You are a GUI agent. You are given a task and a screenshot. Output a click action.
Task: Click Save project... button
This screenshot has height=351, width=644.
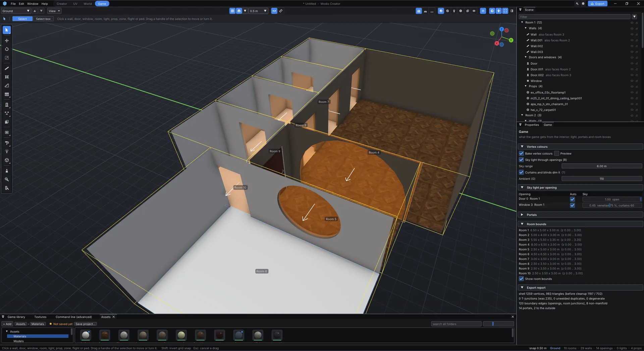click(86, 324)
